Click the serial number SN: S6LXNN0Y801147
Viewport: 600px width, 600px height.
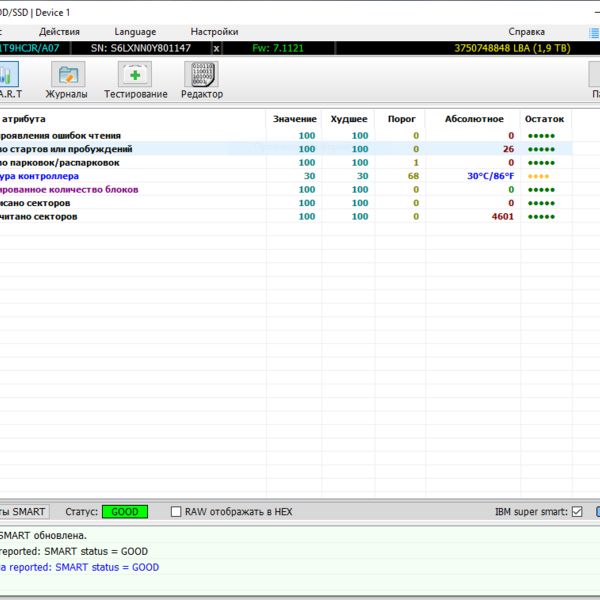coord(140,48)
